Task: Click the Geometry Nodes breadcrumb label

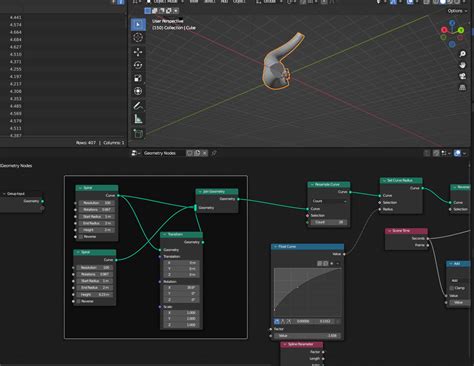Action: click(x=16, y=166)
